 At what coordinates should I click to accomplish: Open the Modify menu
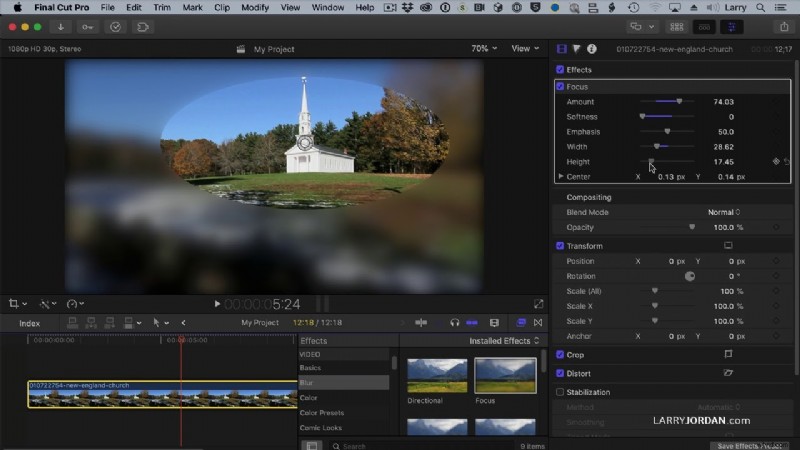(255, 7)
